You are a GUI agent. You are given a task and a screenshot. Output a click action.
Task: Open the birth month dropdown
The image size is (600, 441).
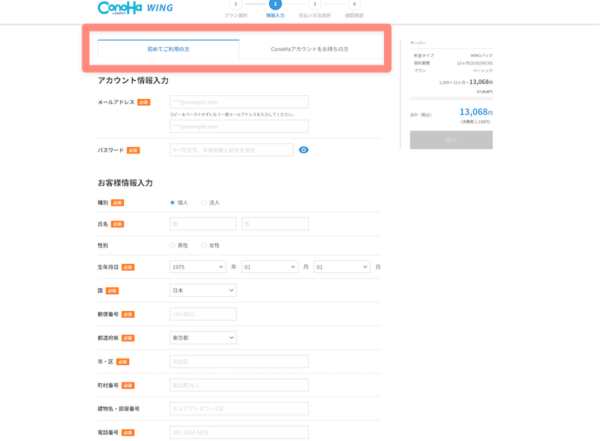click(269, 267)
